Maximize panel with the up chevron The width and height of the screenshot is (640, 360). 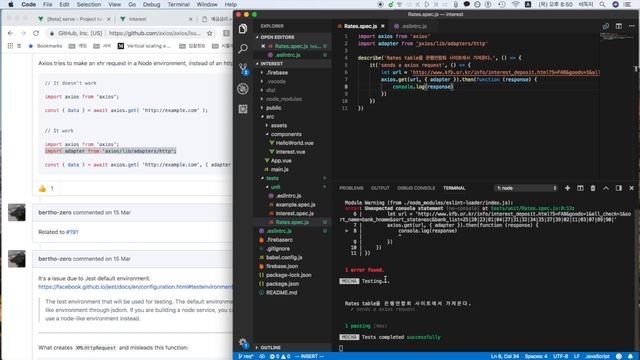pos(606,188)
